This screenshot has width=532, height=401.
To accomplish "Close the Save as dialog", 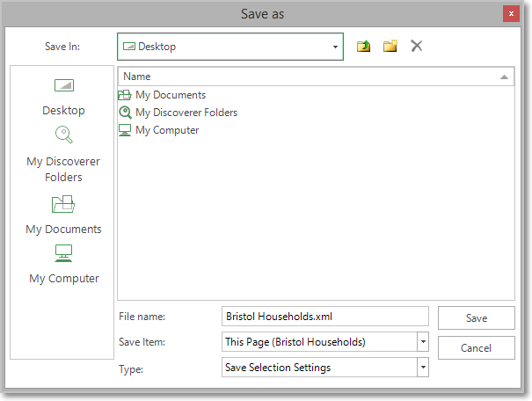I will click(511, 14).
